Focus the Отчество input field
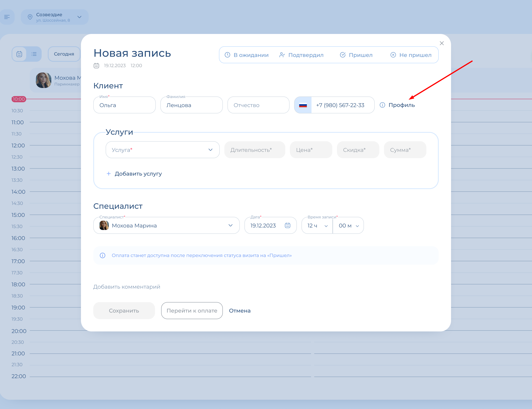 tap(259, 105)
